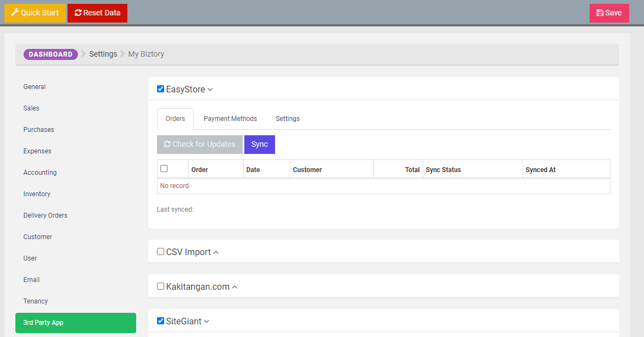Click the Save floppy disk button
This screenshot has height=337, width=644.
609,13
